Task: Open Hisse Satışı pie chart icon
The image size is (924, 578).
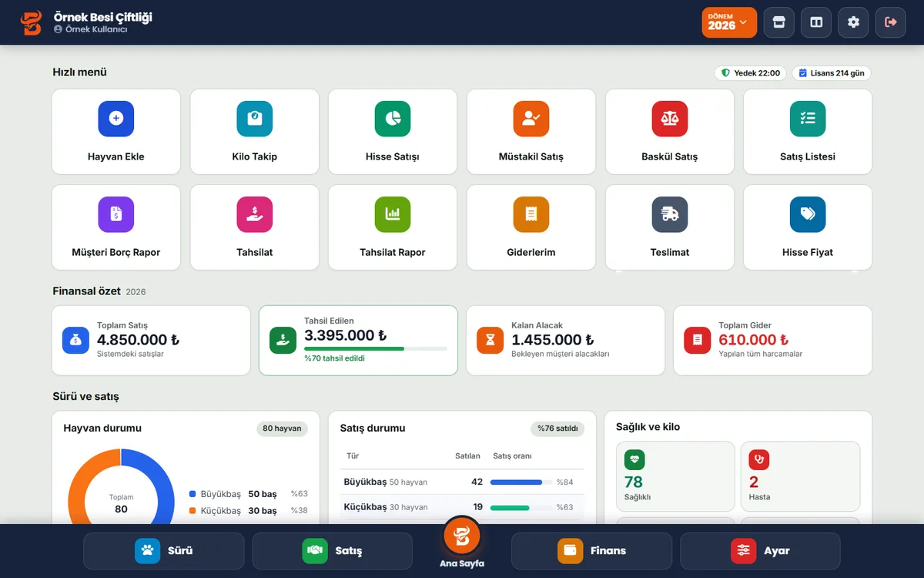Action: point(393,119)
